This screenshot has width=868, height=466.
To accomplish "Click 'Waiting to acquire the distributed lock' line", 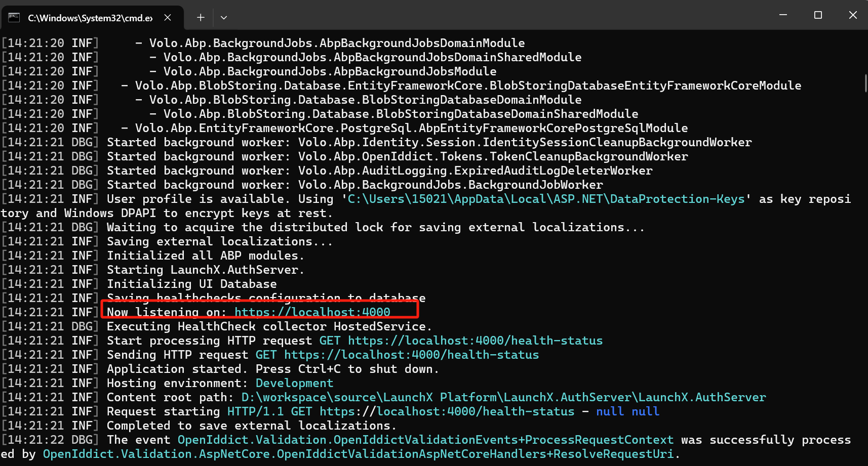I will click(x=375, y=227).
